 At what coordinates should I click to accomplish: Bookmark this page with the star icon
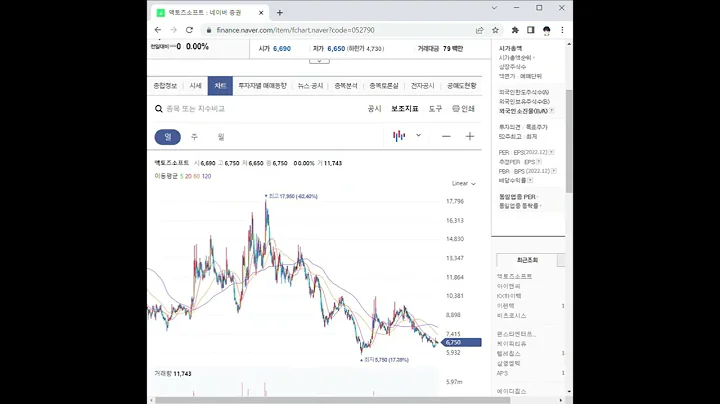pos(495,30)
